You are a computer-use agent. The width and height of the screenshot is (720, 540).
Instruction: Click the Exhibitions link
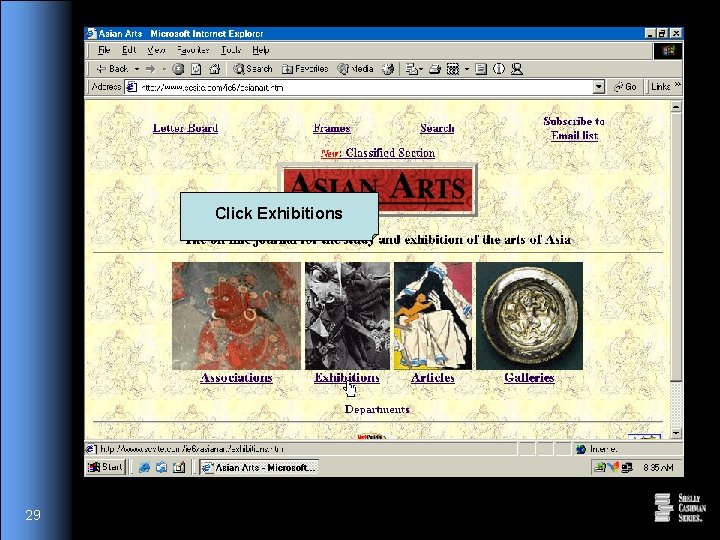point(347,377)
